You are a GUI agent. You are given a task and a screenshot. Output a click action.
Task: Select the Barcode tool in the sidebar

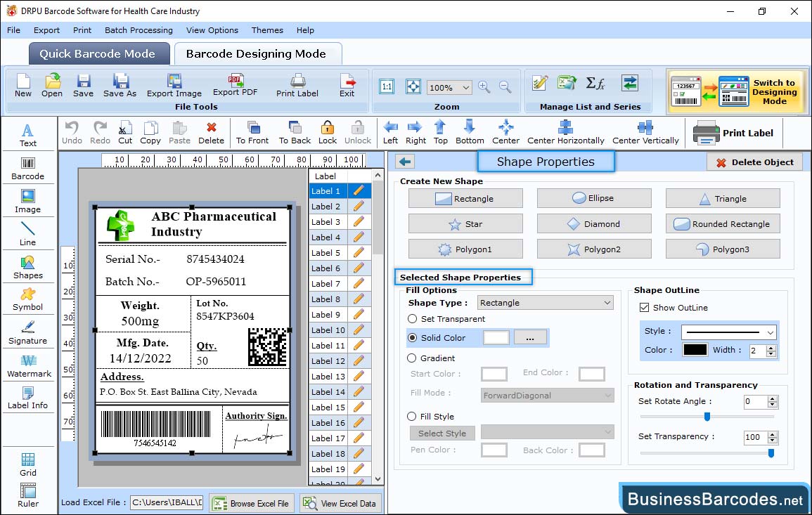click(28, 169)
